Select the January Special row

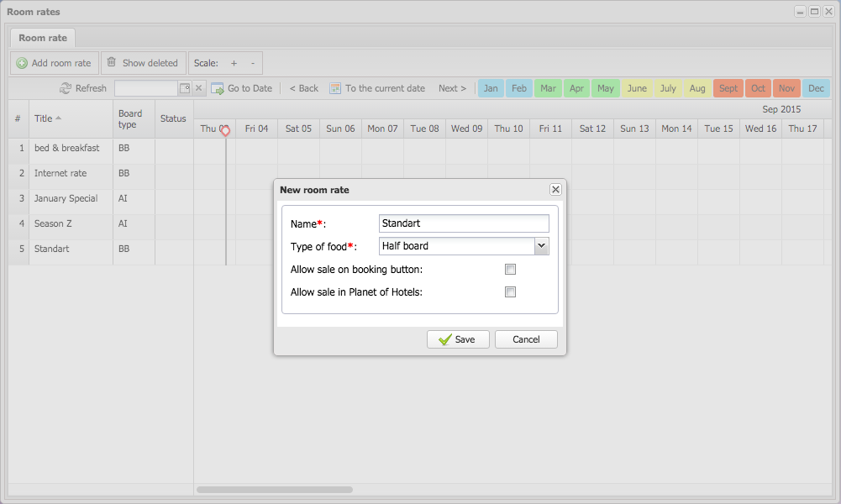pos(101,202)
